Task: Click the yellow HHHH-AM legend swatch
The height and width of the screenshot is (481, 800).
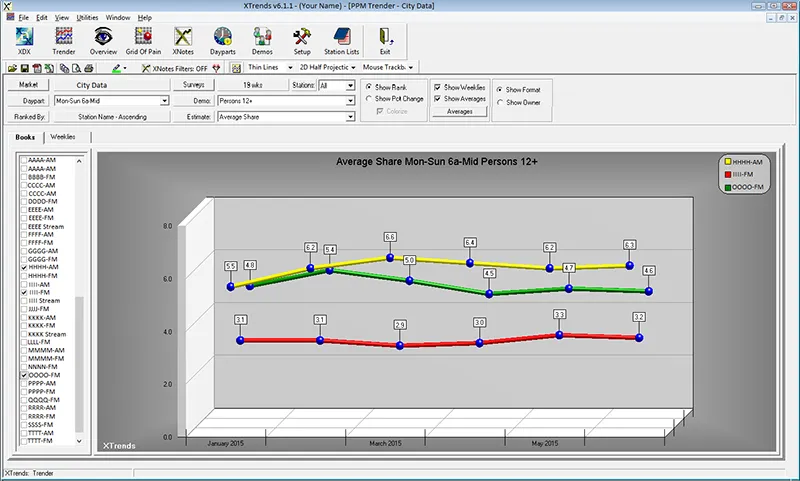Action: tap(727, 162)
